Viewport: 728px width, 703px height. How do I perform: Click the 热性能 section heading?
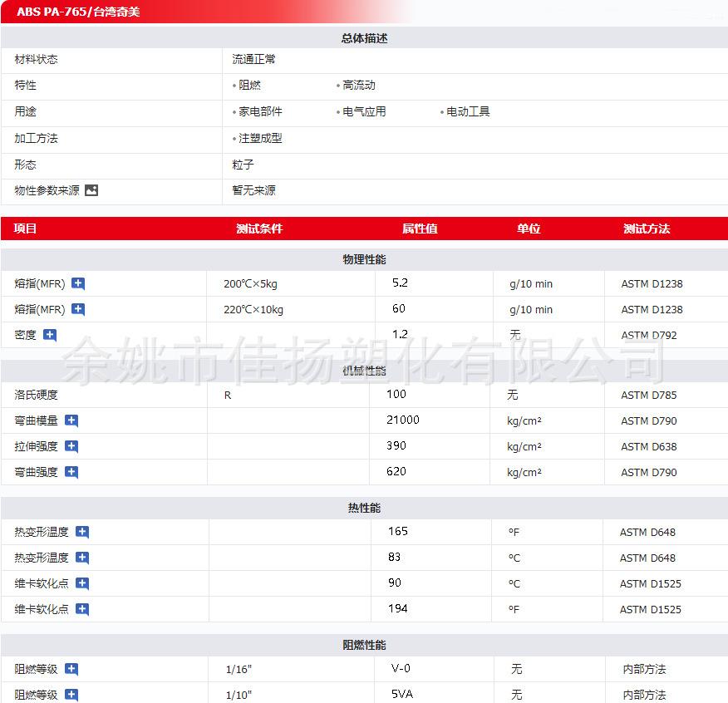(x=365, y=508)
